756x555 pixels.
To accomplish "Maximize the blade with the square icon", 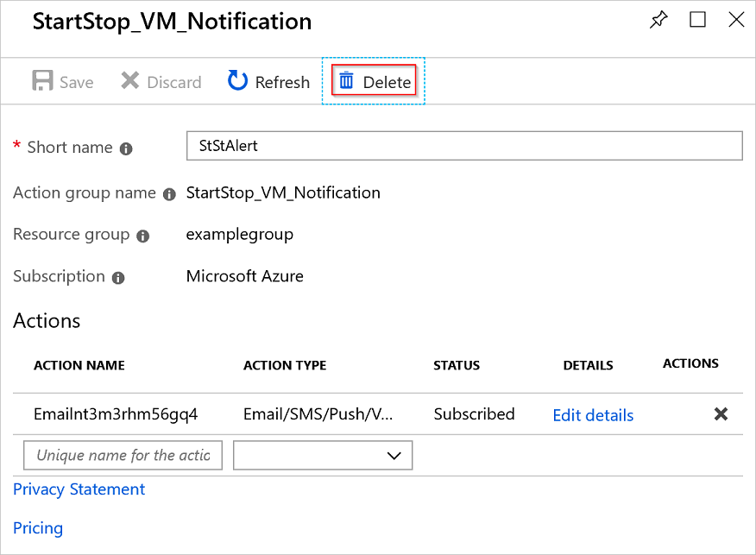I will 697,20.
